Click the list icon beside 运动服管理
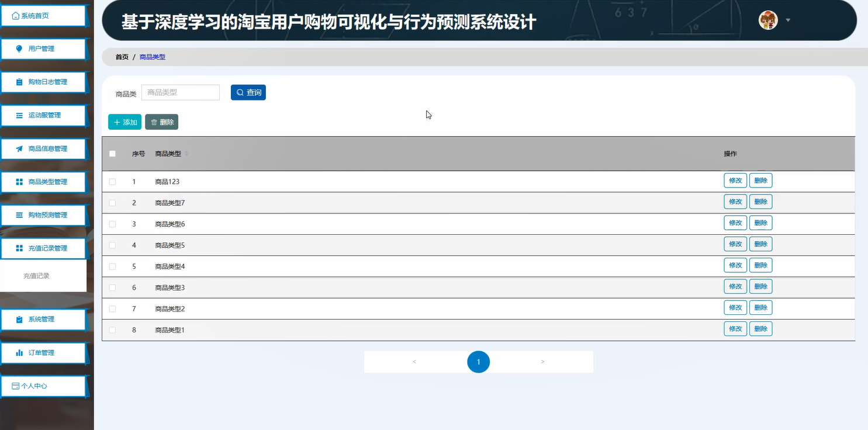The image size is (868, 430). pos(19,115)
